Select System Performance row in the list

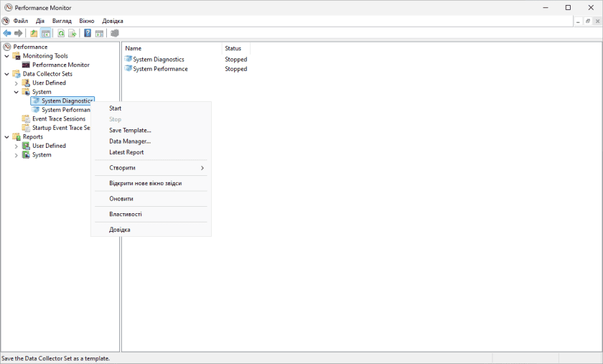160,69
